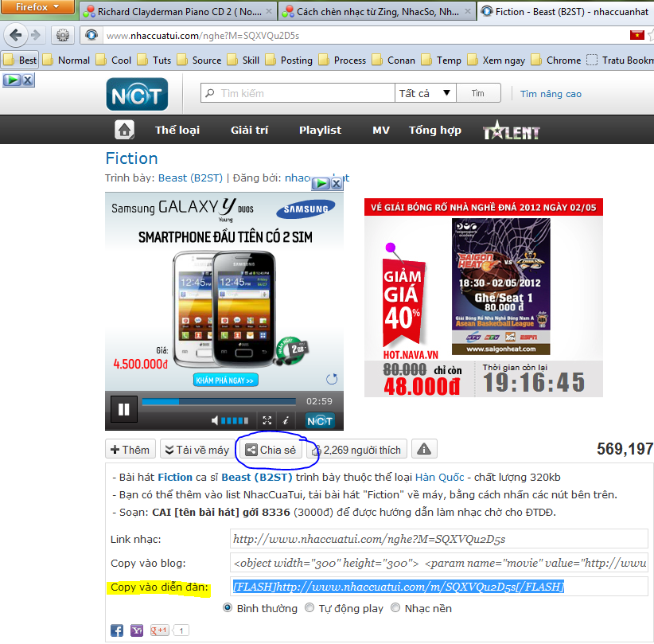This screenshot has height=644, width=654.
Task: Click the Link nhạc URL field
Action: point(438,539)
